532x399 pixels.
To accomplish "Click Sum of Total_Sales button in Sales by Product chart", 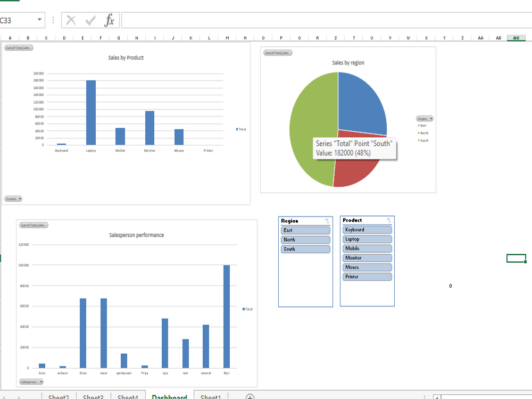I will click(x=19, y=48).
